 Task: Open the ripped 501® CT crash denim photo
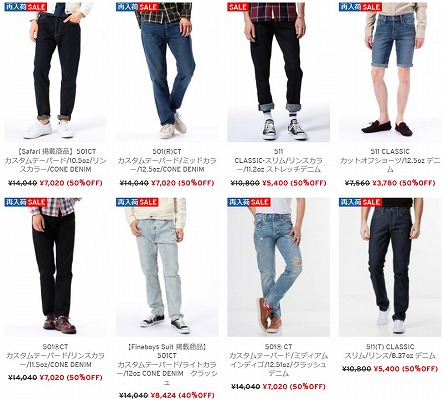click(279, 267)
